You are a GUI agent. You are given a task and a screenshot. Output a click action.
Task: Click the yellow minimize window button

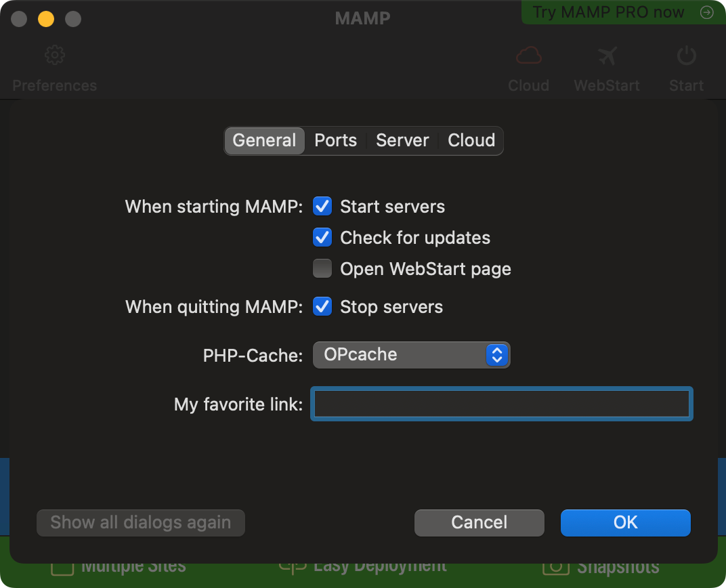[46, 19]
